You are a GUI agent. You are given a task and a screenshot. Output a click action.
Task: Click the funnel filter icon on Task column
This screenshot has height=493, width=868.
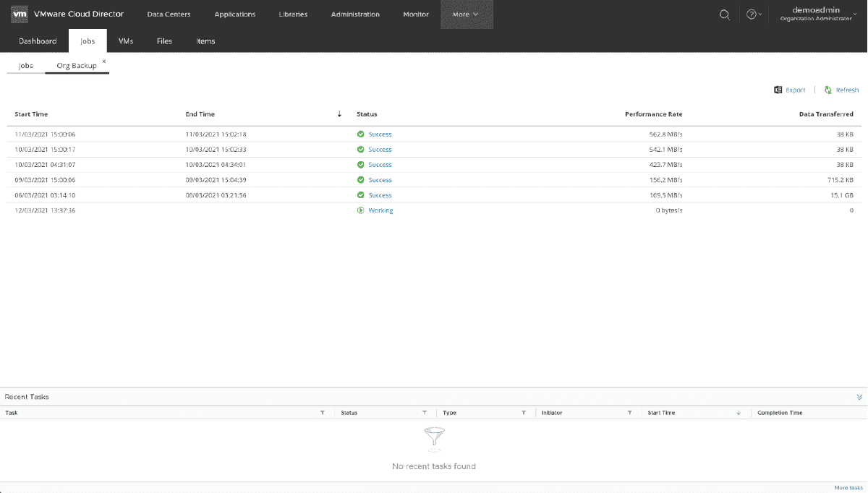[323, 412]
